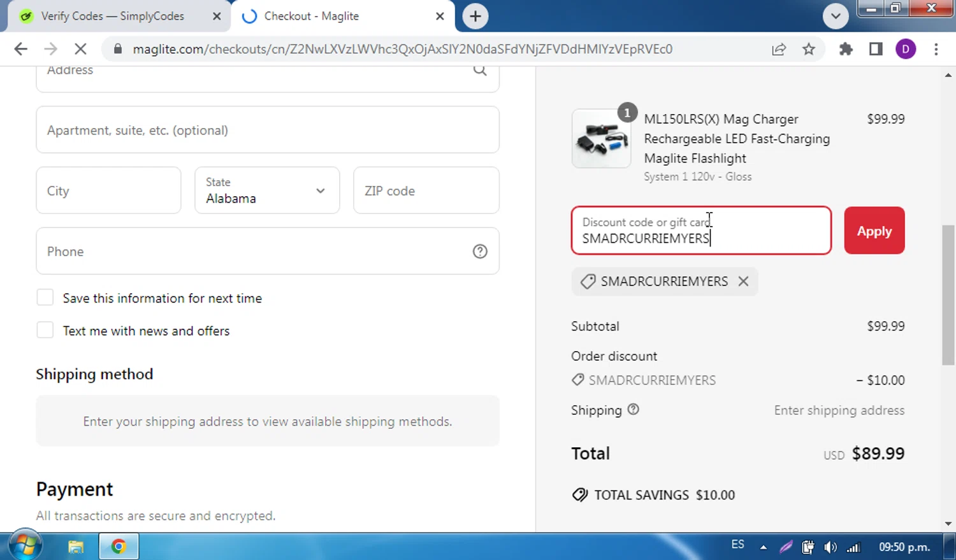Stop loading the page
Viewport: 956px width, 560px height.
[x=80, y=49]
